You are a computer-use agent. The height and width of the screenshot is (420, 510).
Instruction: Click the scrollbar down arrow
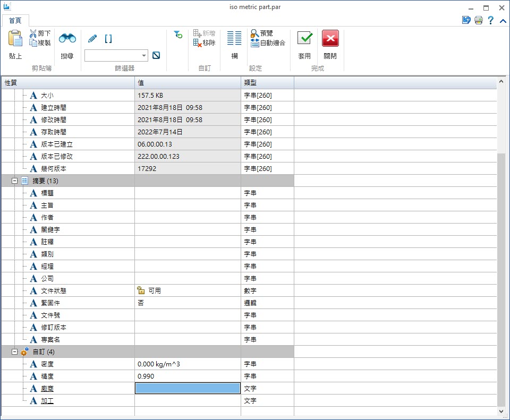point(501,411)
